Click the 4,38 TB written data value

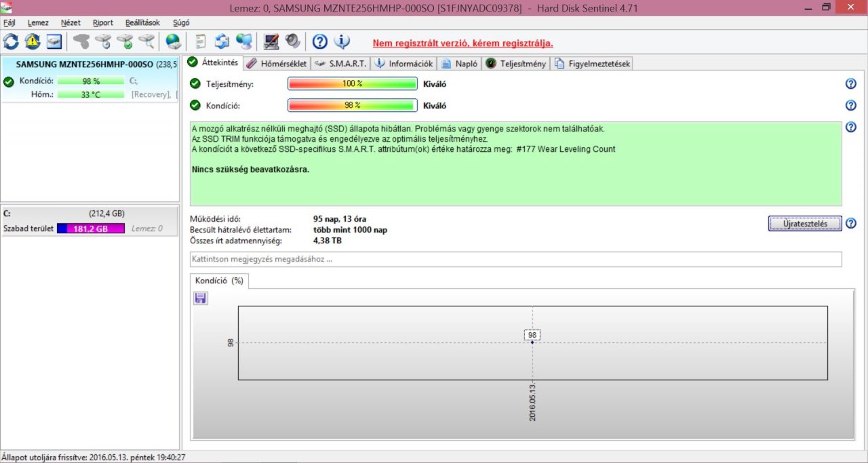[327, 241]
